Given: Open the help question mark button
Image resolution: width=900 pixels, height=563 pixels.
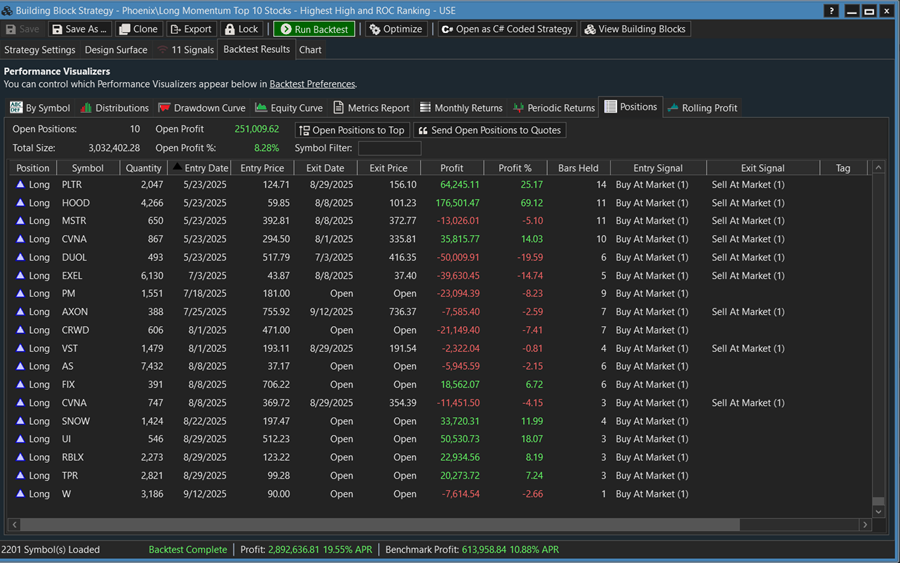Looking at the screenshot, I should tap(831, 11).
